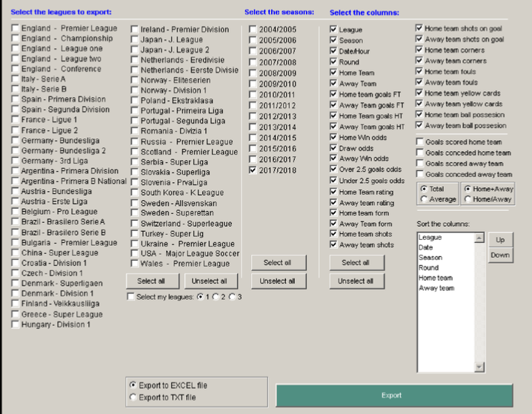
Task: Click Unselect all under seasons
Action: pyautogui.click(x=279, y=281)
